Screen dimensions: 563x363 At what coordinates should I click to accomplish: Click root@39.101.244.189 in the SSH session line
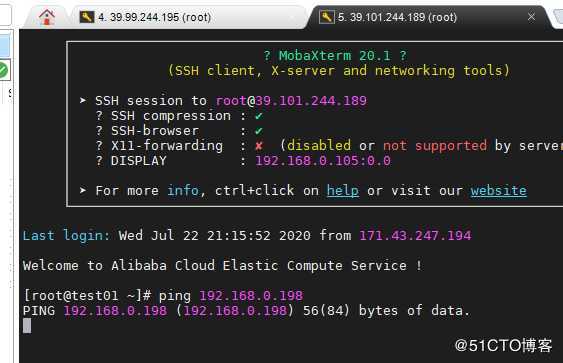pos(291,101)
